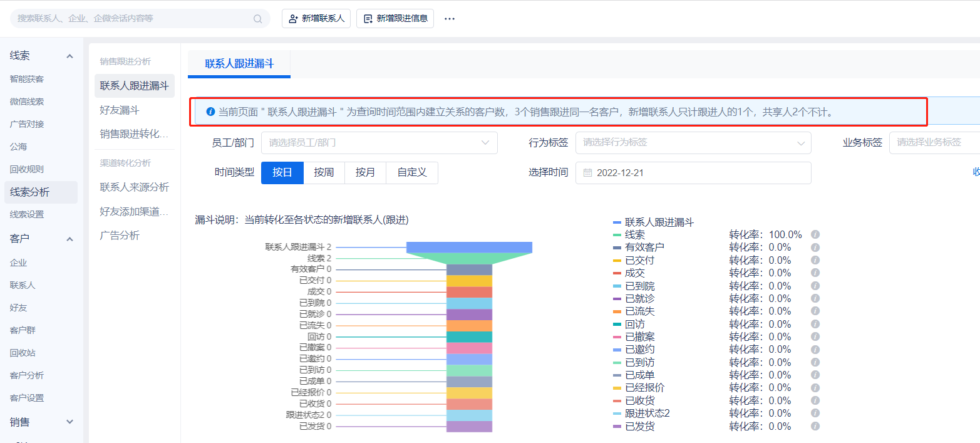The width and height of the screenshot is (980, 443).
Task: Click the blue top funnel segment
Action: 470,247
